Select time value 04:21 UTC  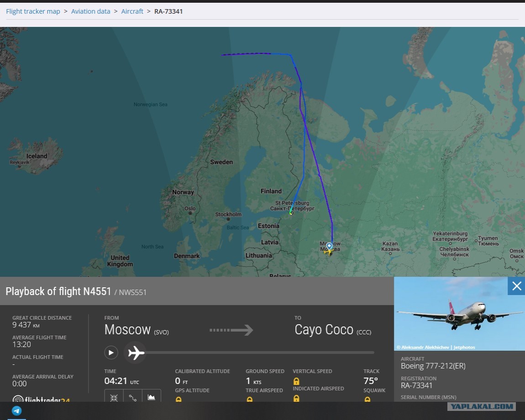(x=121, y=381)
